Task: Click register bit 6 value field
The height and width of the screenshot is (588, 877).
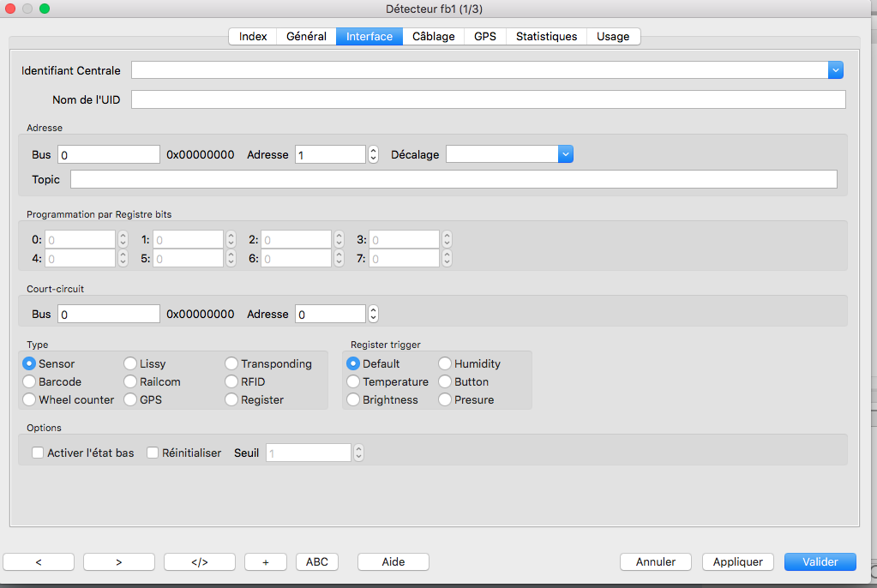Action: tap(296, 259)
